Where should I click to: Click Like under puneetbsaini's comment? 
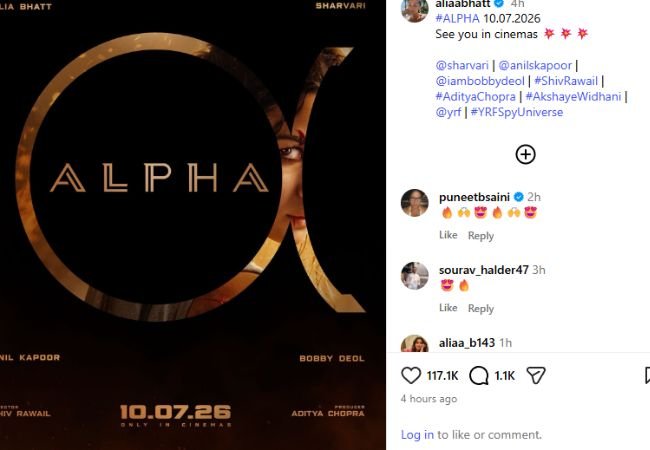(448, 235)
